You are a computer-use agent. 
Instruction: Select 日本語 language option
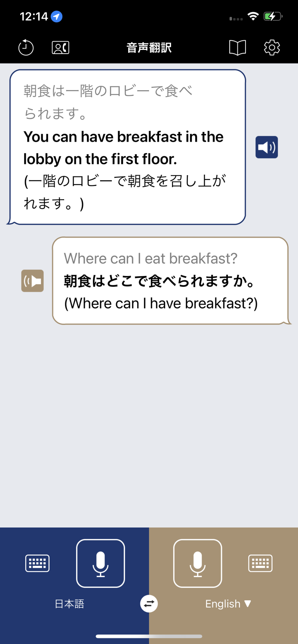click(x=69, y=604)
